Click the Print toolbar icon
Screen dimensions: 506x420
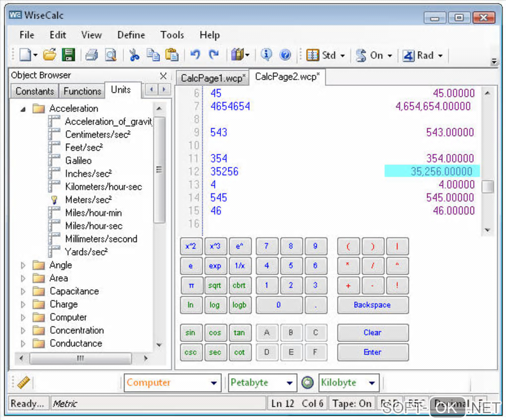92,55
